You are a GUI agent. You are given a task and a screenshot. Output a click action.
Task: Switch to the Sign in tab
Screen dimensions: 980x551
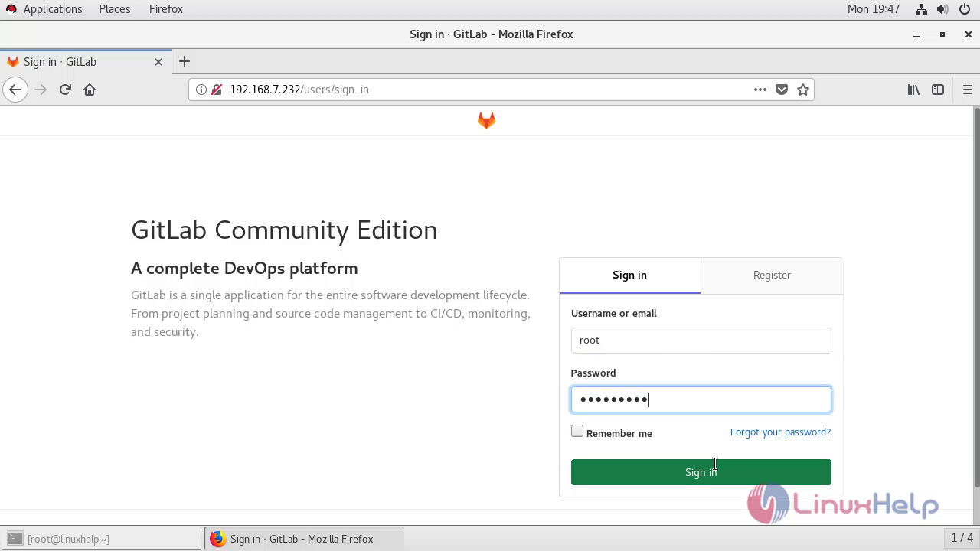click(629, 275)
